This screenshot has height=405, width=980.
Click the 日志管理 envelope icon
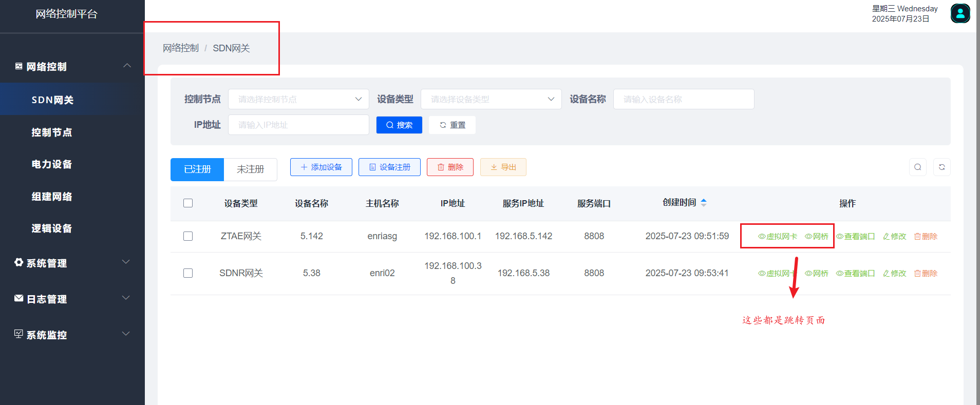point(19,298)
